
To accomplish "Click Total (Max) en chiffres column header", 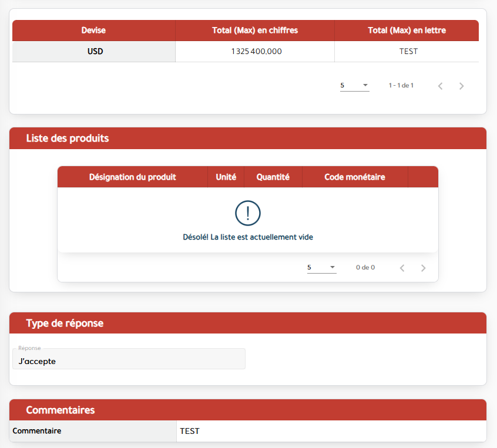I will (254, 31).
